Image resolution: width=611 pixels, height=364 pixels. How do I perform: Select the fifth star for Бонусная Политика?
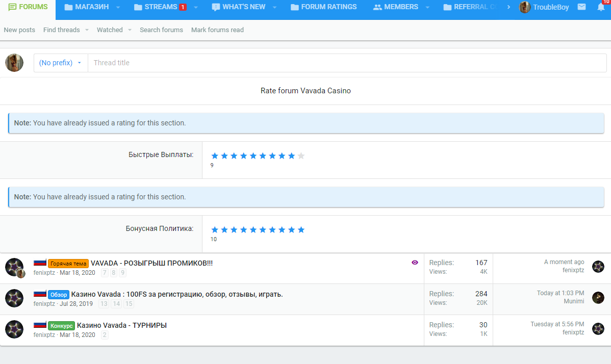(x=253, y=230)
